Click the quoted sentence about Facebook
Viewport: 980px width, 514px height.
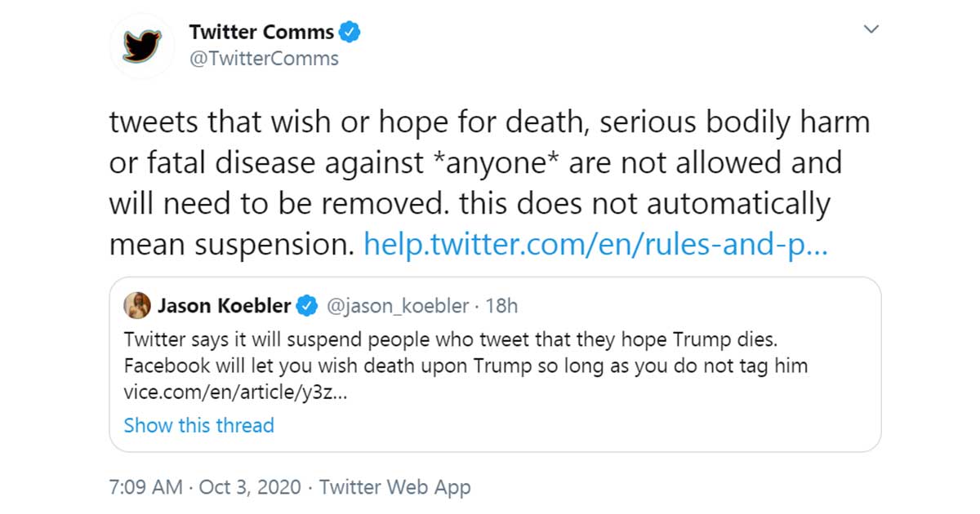pos(465,365)
